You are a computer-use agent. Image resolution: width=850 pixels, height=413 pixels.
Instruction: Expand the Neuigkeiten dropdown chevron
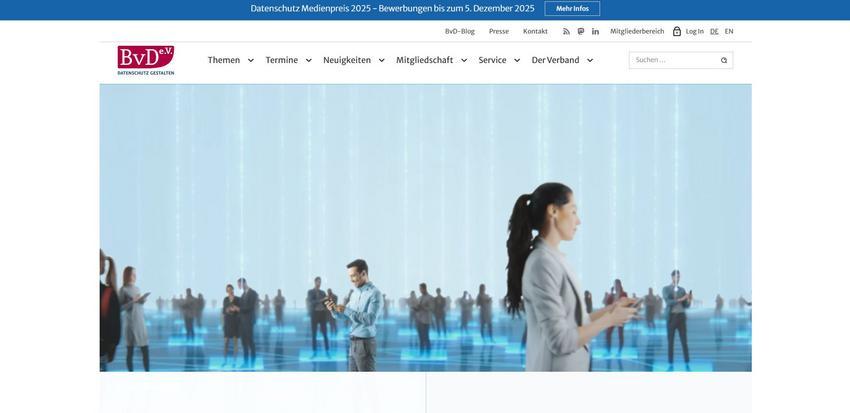382,60
